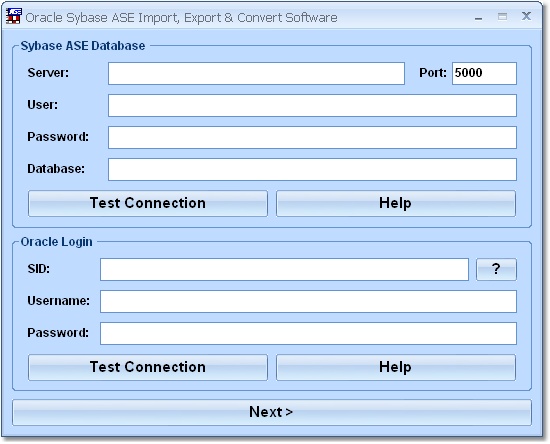Screen dimensions: 550x444
Task: Click the 'Database:' label
Action: [x=56, y=169]
